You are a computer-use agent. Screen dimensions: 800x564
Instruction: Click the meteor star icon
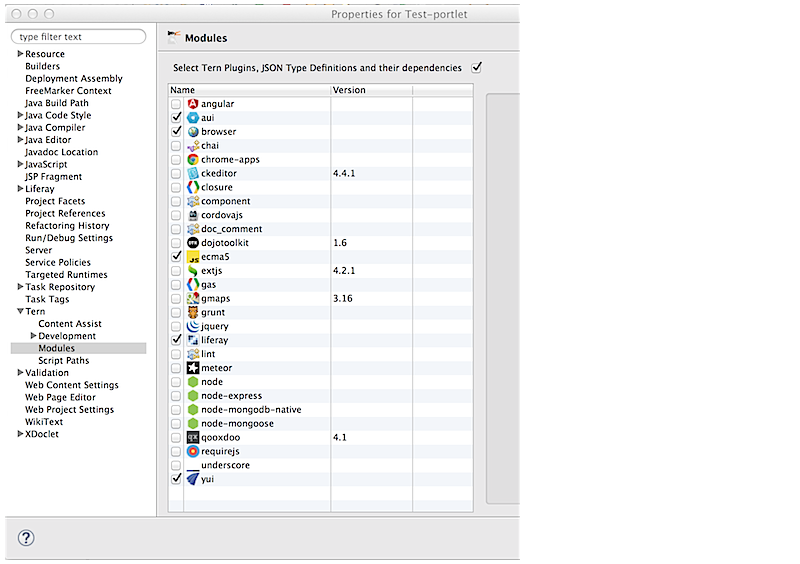[193, 368]
